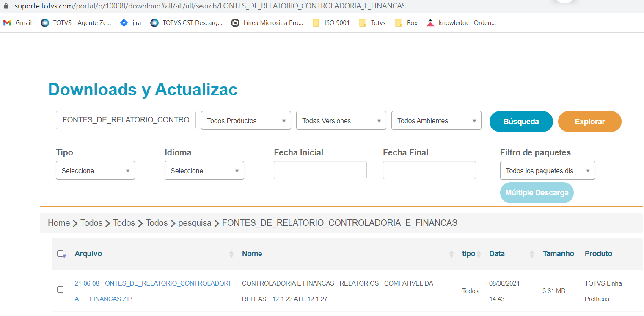Open the Todos Ambientes dropdown
Viewport: 644px width, 316px height.
click(436, 120)
